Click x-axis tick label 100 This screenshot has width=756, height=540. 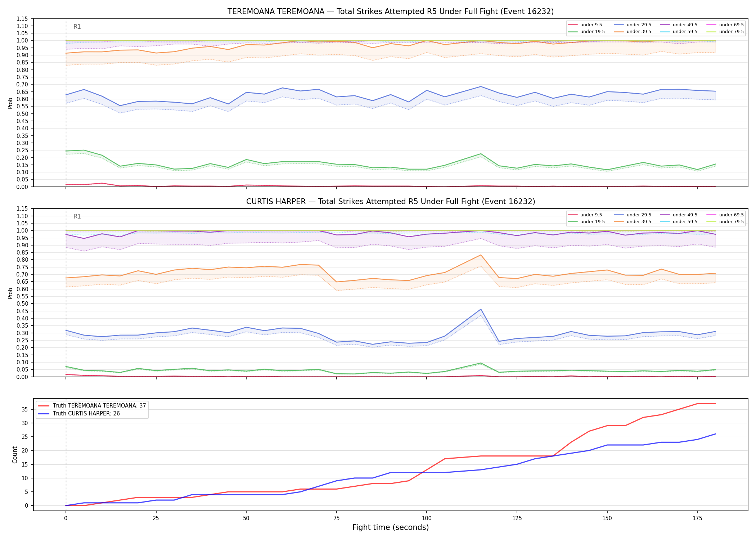coord(426,518)
